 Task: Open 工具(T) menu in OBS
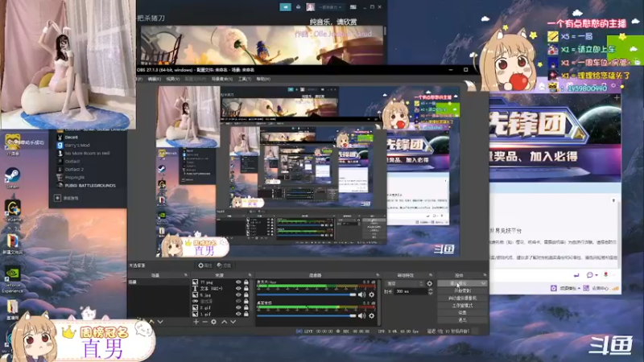(x=245, y=79)
